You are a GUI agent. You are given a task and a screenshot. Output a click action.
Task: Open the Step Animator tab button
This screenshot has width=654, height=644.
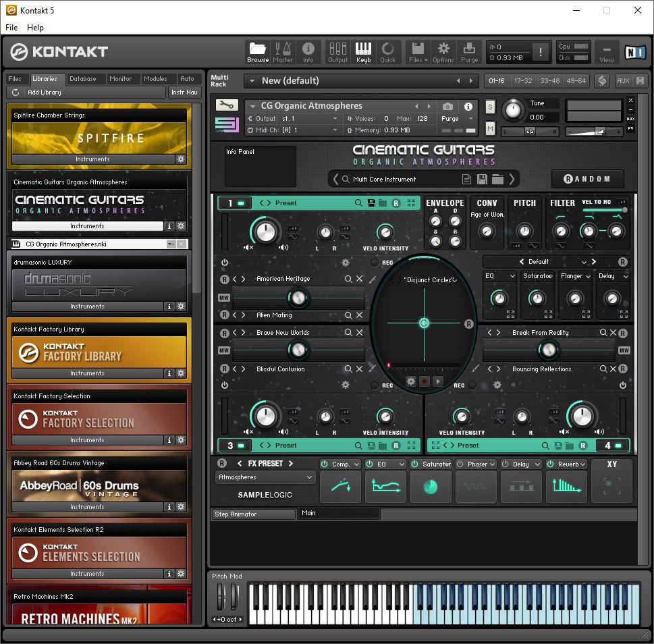pos(253,514)
